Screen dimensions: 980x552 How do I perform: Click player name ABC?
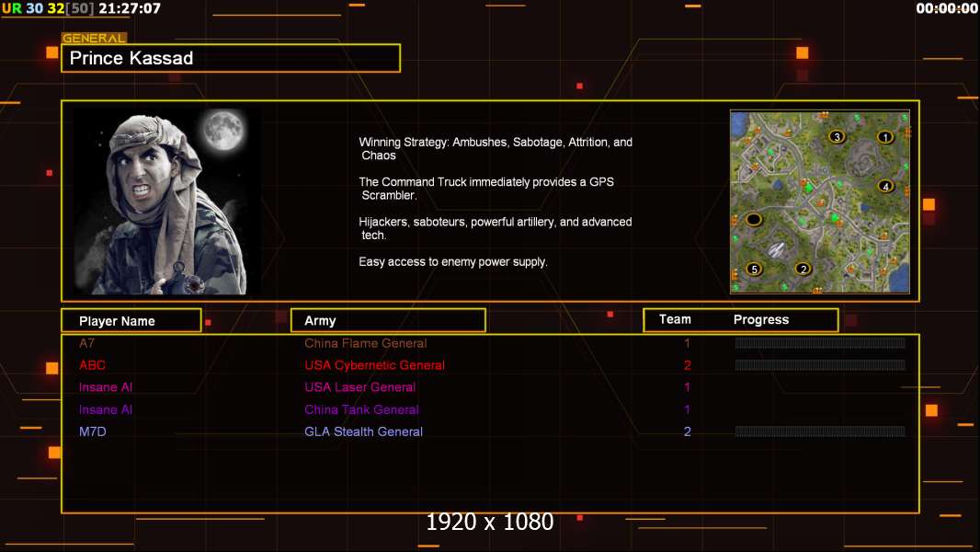click(92, 365)
